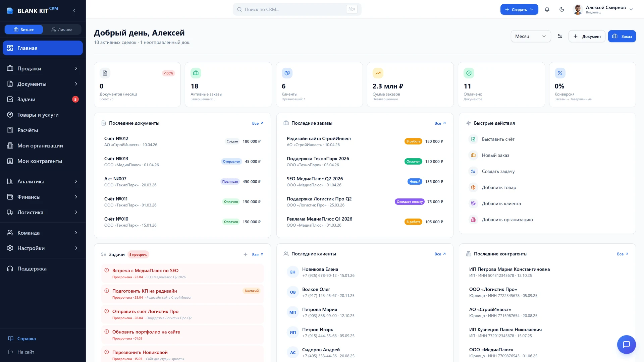Viewport: 644px width, 362px height.
Task: Click the Клиенты handshake icon
Action: pos(287,73)
